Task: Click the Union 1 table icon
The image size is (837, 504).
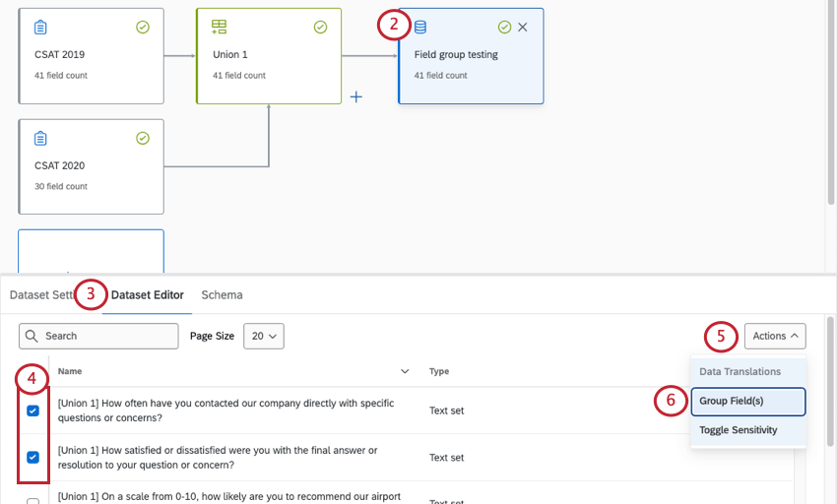Action: pyautogui.click(x=220, y=28)
